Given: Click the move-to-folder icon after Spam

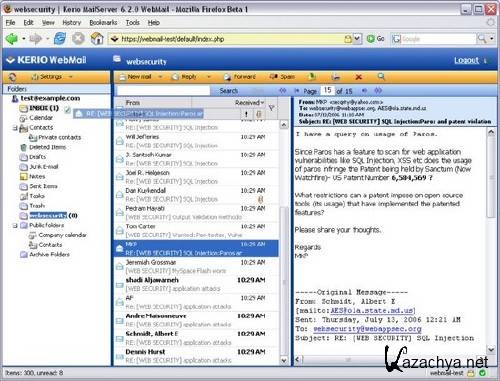Looking at the screenshot, I should tap(312, 77).
